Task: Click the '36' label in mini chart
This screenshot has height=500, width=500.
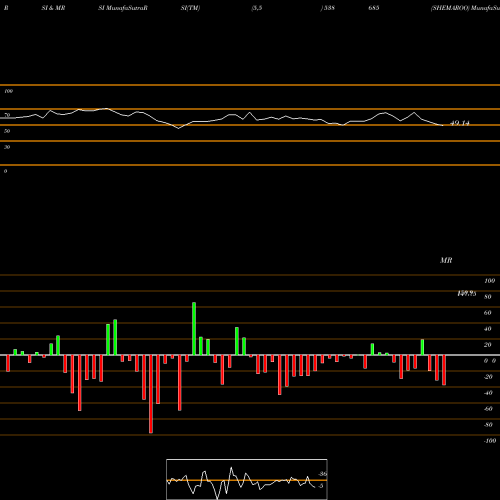Action: pyautogui.click(x=322, y=474)
